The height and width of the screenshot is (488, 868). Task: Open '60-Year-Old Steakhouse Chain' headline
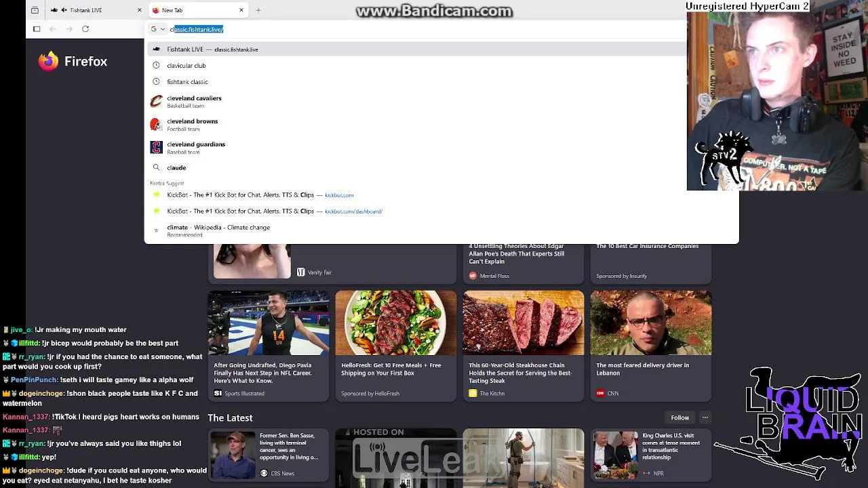pos(520,373)
